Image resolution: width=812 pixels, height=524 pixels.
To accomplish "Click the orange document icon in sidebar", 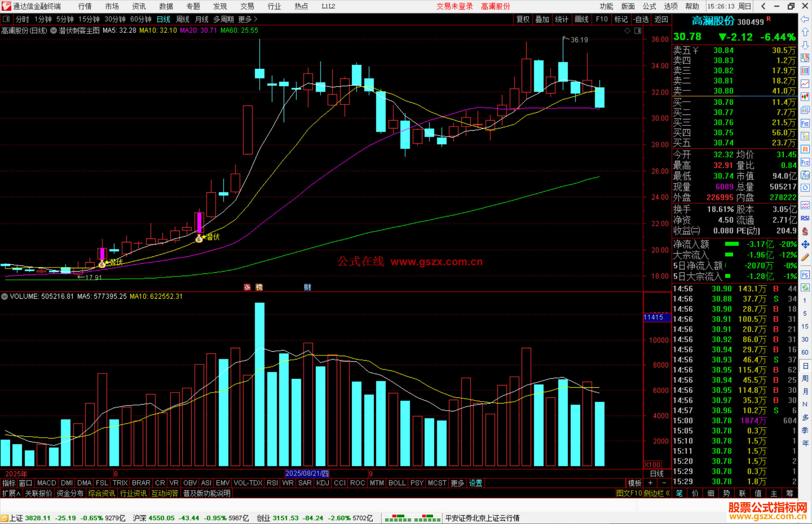I will (805, 149).
